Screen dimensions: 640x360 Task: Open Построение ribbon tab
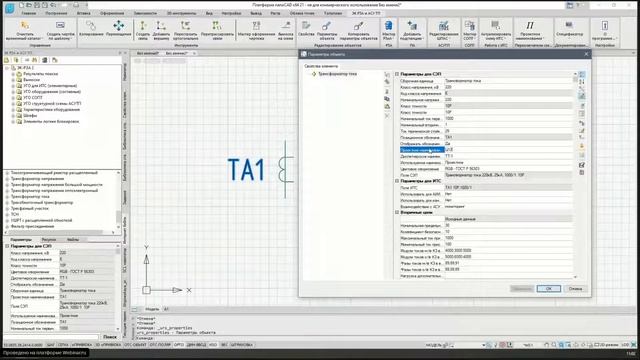coord(56,13)
